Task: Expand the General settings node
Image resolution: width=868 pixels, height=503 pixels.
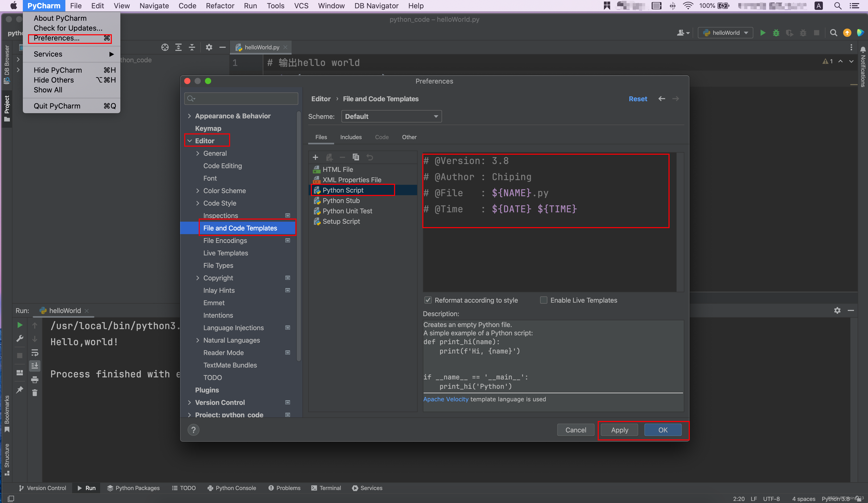Action: (198, 153)
